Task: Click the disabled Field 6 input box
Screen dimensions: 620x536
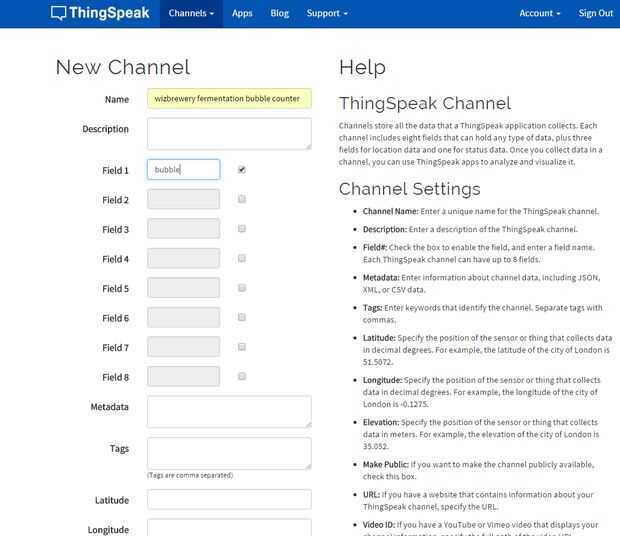Action: pyautogui.click(x=183, y=317)
